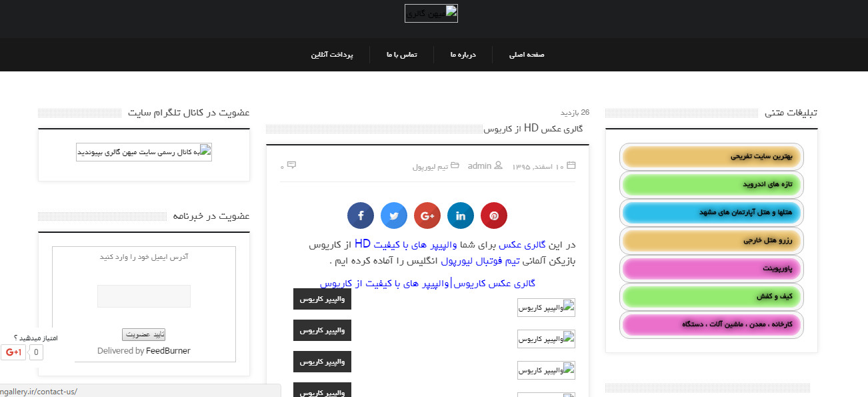Open the کیف و کفش ad button
The height and width of the screenshot is (397, 868).
711,297
